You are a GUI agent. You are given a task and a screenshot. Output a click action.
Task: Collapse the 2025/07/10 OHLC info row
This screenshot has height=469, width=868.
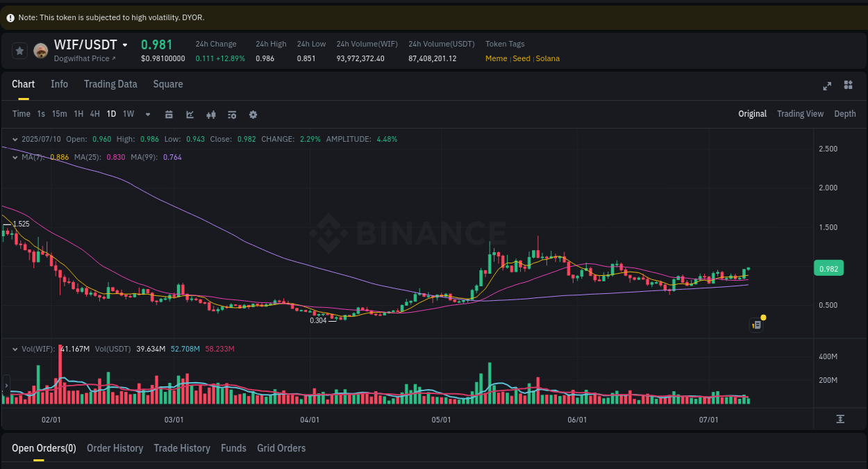14,139
